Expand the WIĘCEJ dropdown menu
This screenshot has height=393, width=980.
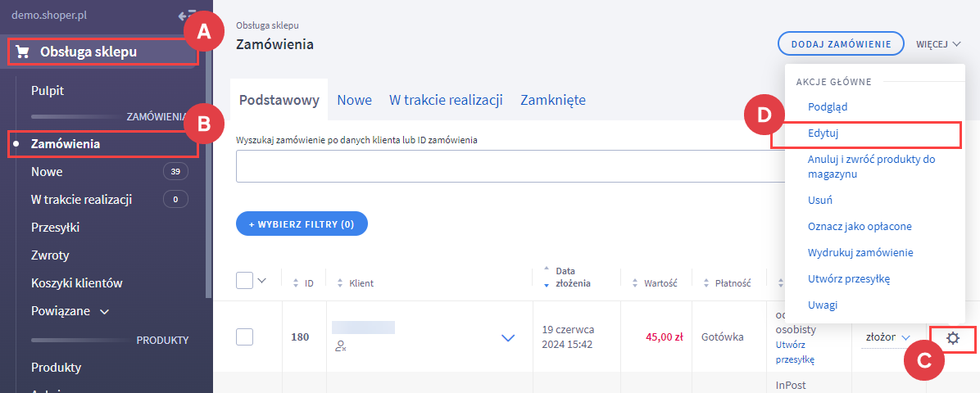pyautogui.click(x=938, y=43)
